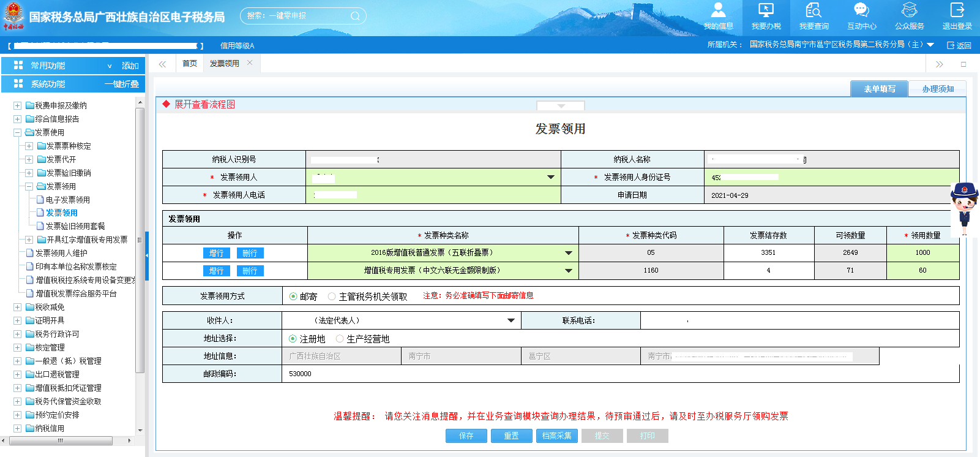Select the 主管税务机关领取 radio option
The height and width of the screenshot is (457, 980).
click(x=332, y=296)
